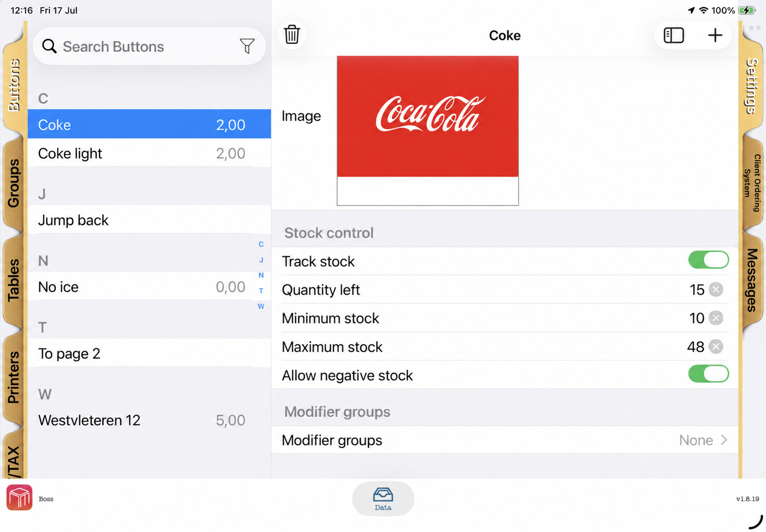This screenshot has height=532, width=766.
Task: Select the No ice list row
Action: [x=149, y=286]
